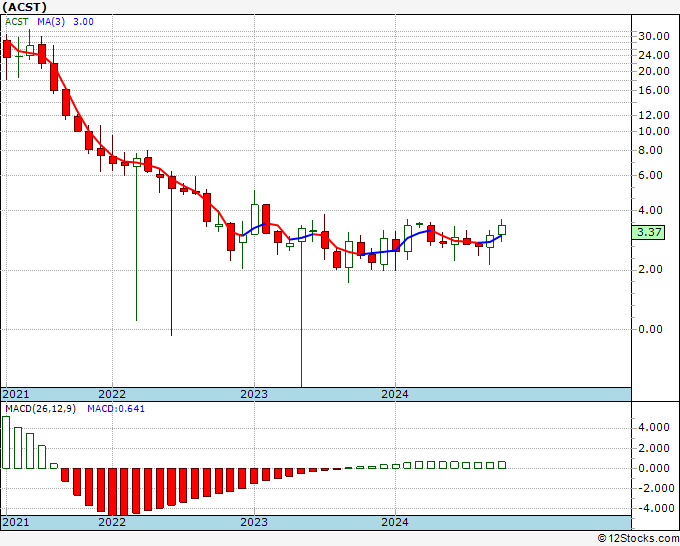This screenshot has width=680, height=546.
Task: Click 2022 on the MACD panel timeline
Action: [x=112, y=522]
